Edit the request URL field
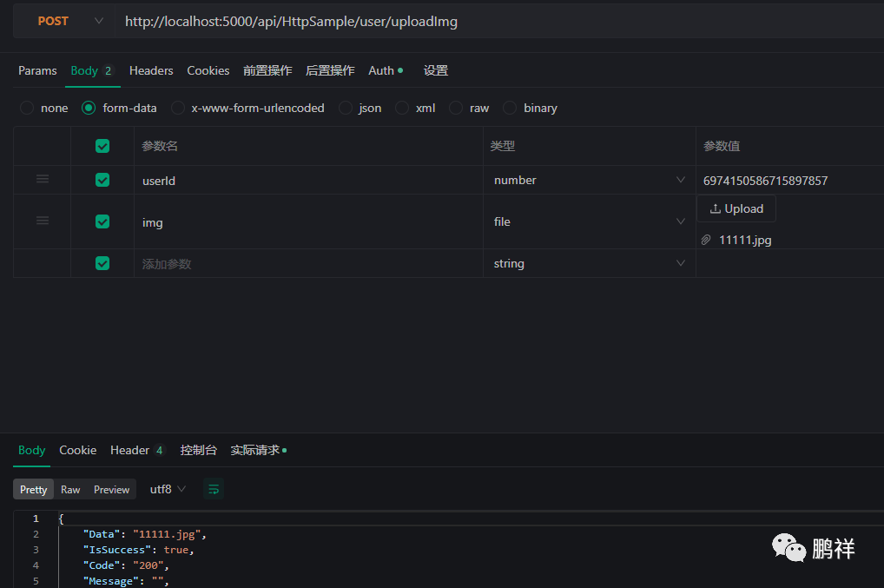Image resolution: width=884 pixels, height=588 pixels. click(499, 22)
